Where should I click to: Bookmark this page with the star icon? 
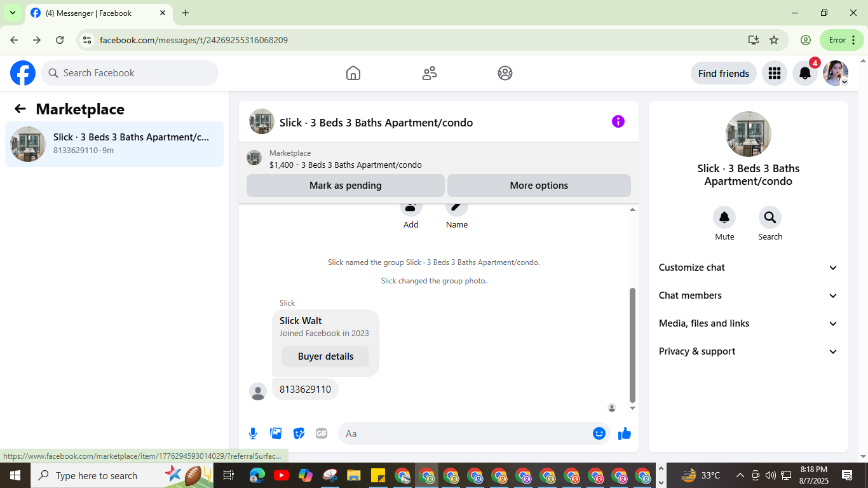tap(774, 40)
